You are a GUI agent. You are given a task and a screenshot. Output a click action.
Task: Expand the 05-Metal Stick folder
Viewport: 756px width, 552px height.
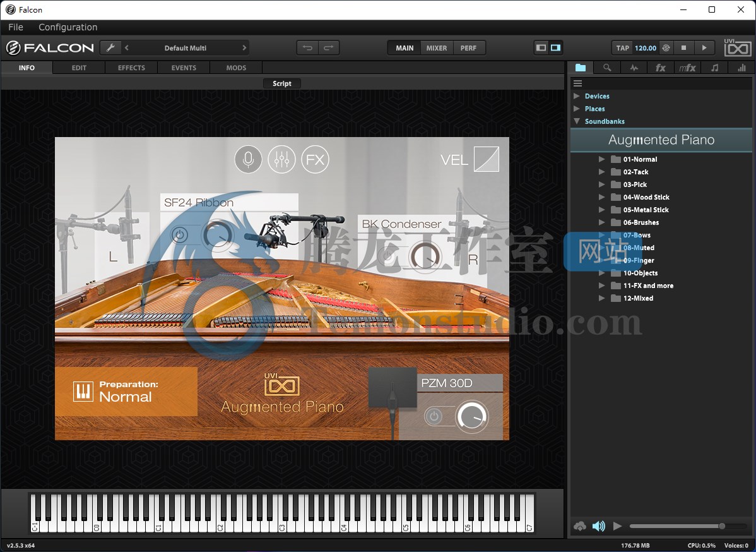(602, 210)
